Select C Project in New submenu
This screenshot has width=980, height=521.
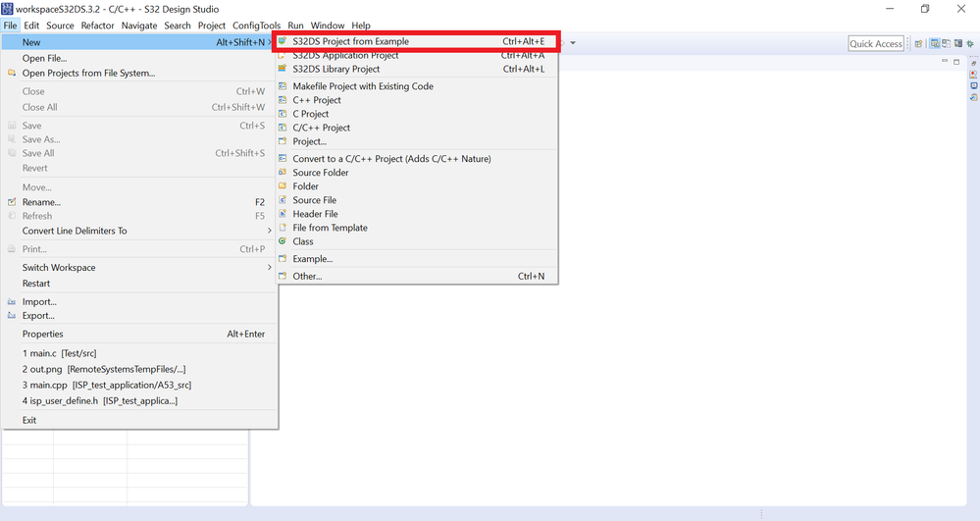coord(416,114)
